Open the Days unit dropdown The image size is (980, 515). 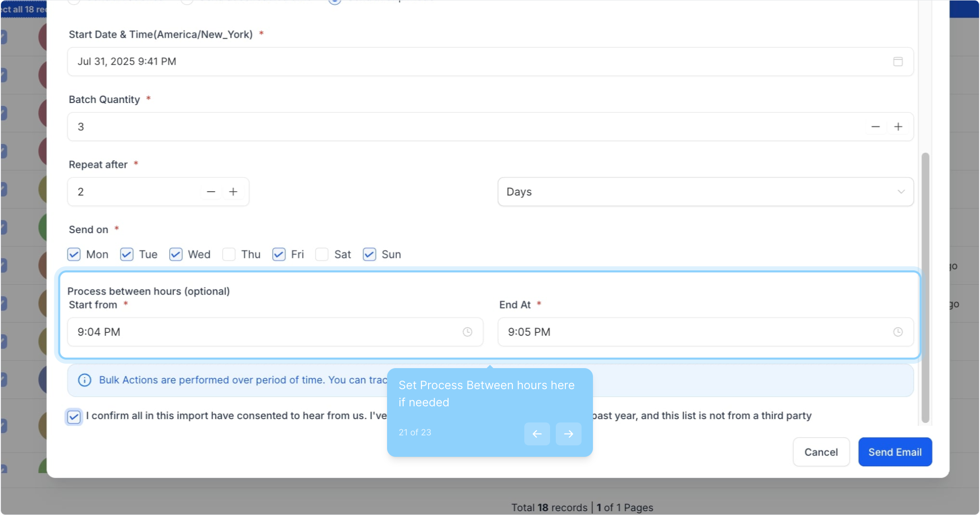(x=705, y=192)
